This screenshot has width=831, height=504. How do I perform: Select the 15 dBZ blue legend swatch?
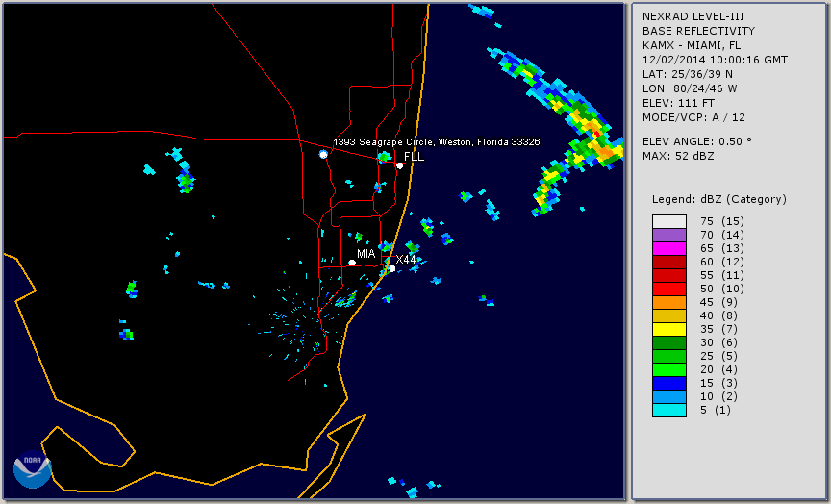click(x=669, y=383)
